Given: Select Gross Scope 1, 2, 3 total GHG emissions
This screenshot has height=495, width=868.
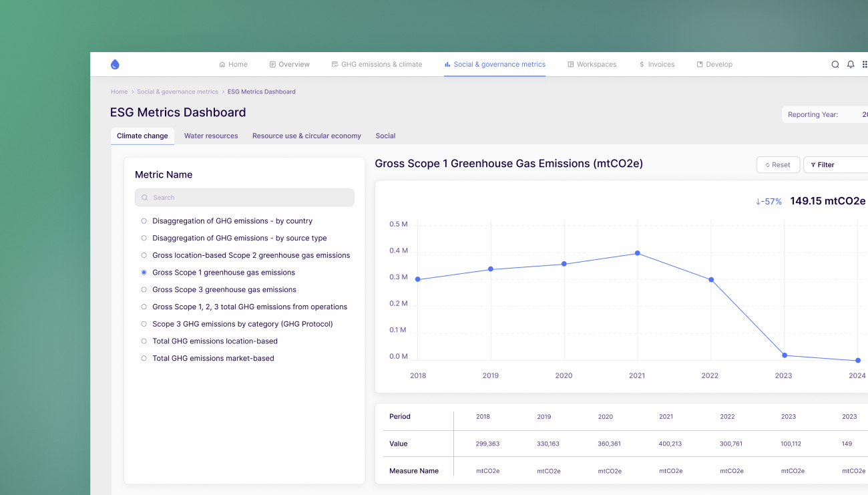Looking at the screenshot, I should (x=244, y=307).
